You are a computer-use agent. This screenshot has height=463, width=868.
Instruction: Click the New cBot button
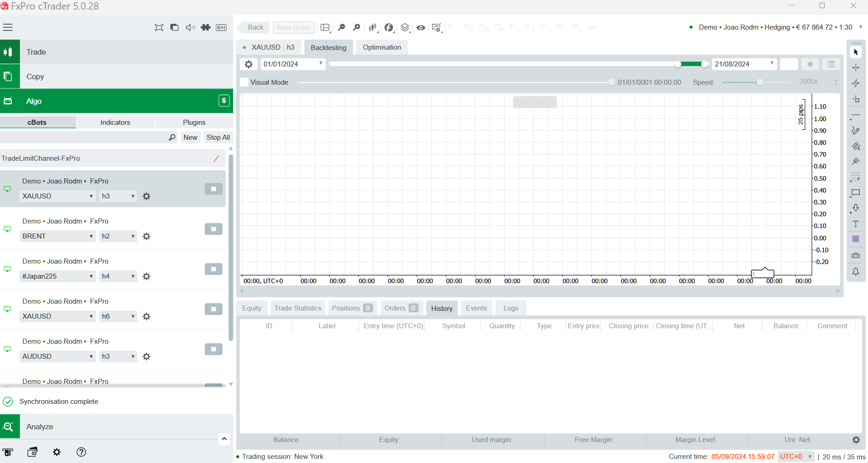[x=190, y=137]
